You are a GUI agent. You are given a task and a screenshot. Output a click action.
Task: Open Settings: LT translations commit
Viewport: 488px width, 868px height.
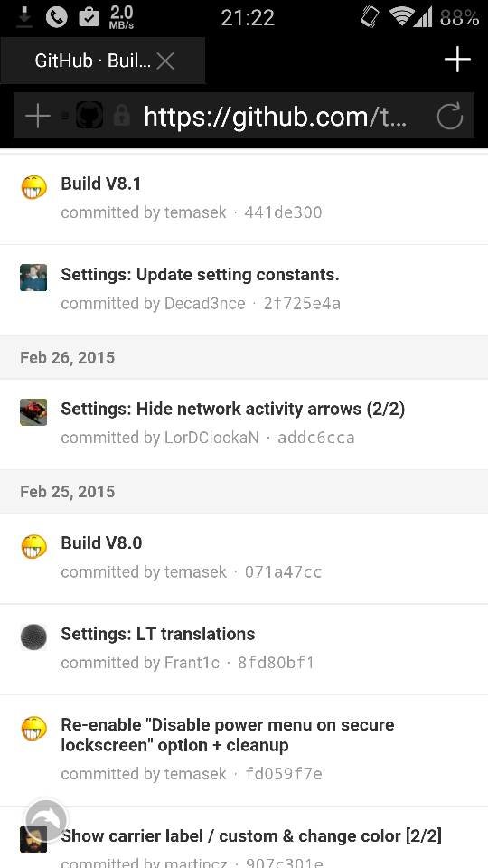pyautogui.click(x=157, y=634)
